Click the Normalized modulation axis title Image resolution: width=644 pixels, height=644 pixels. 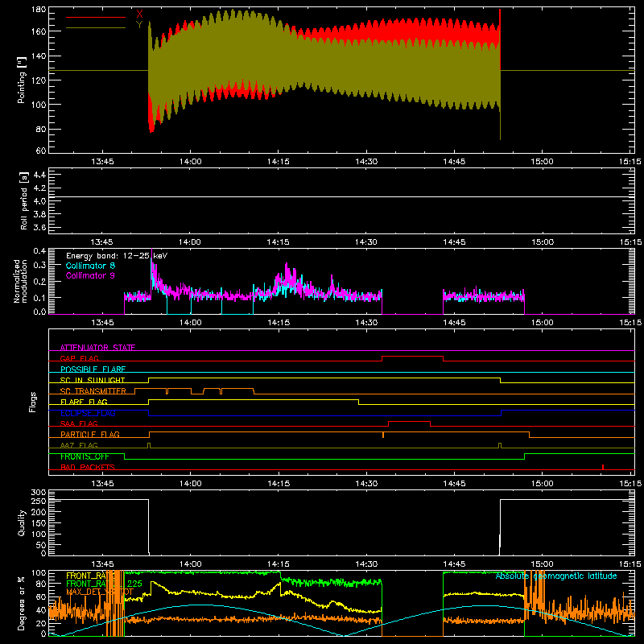click(21, 281)
